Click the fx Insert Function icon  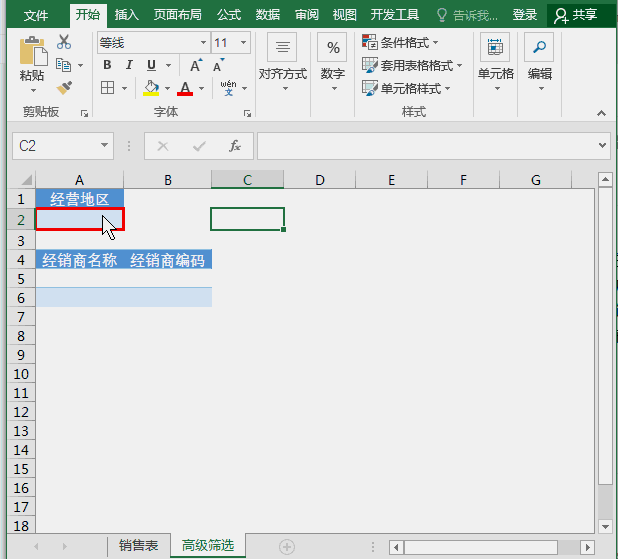[235, 146]
